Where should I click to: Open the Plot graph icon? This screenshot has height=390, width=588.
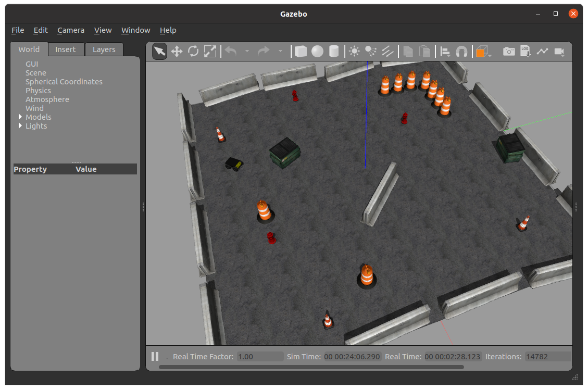click(542, 52)
